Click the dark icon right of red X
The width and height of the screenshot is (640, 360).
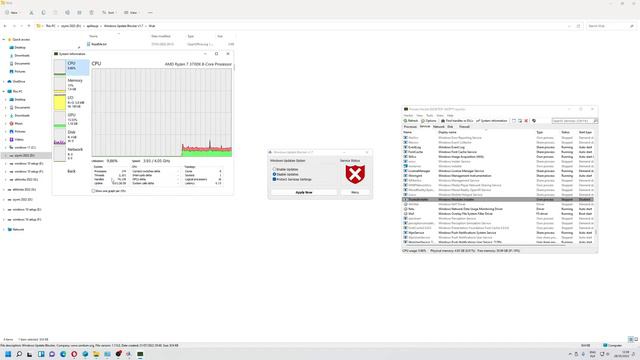click(534, 121)
